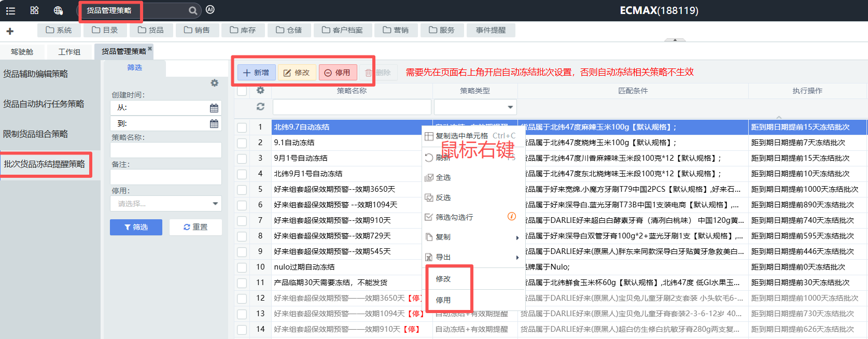The height and width of the screenshot is (339, 868).
Task: Switch to the 驾驶舱 tab
Action: point(22,52)
